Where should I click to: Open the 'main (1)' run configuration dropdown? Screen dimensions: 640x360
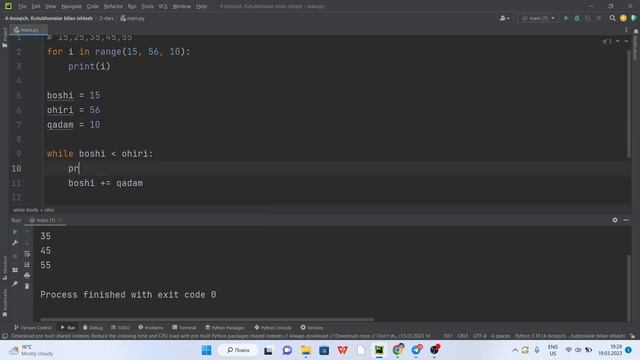tap(538, 18)
